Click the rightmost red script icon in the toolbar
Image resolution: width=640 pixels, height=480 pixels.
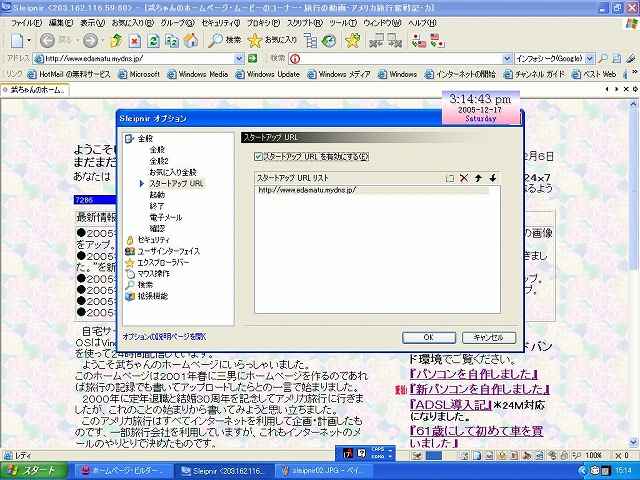pos(438,41)
